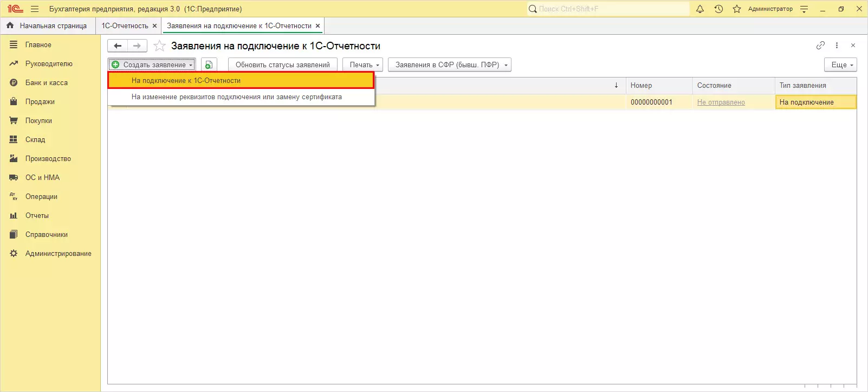Navigate forward with the right arrow
This screenshot has width=868, height=392.
click(x=137, y=46)
